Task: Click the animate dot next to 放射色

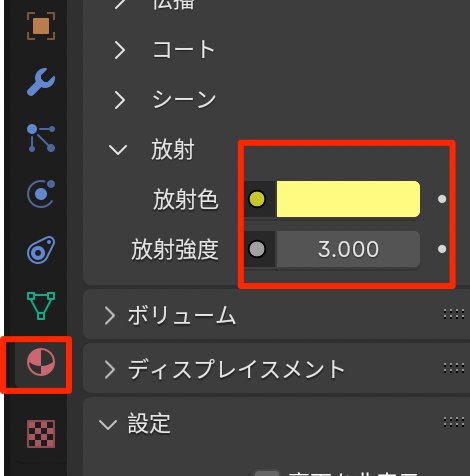Action: [442, 199]
